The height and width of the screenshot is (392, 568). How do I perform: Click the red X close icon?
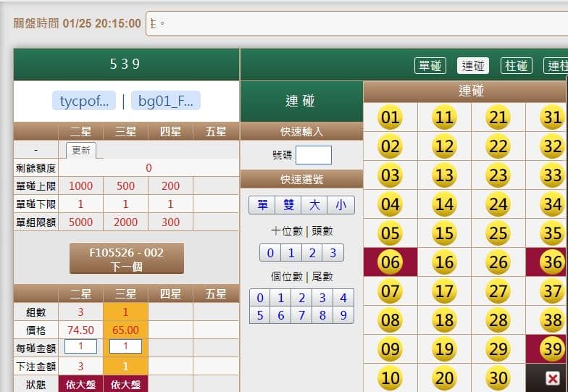click(x=552, y=379)
